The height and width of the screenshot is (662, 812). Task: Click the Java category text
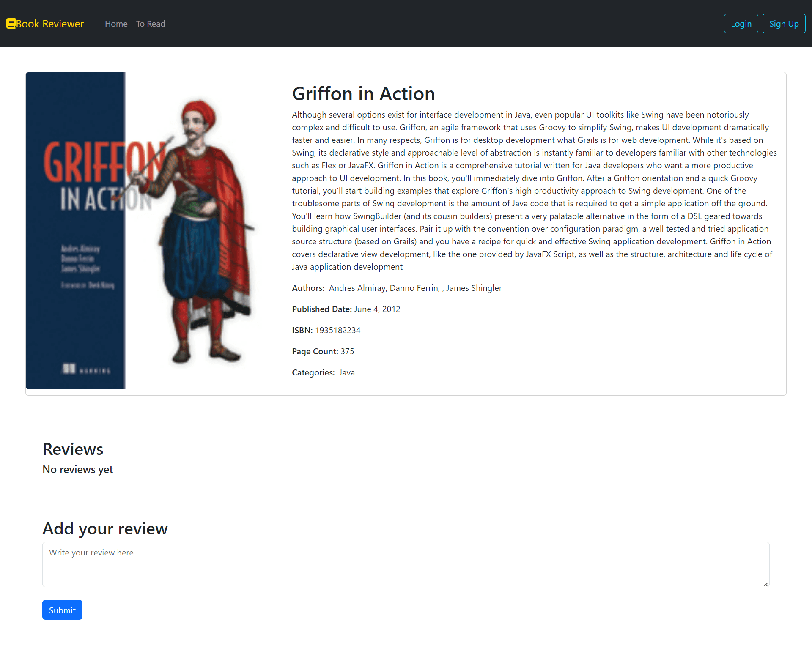point(347,372)
